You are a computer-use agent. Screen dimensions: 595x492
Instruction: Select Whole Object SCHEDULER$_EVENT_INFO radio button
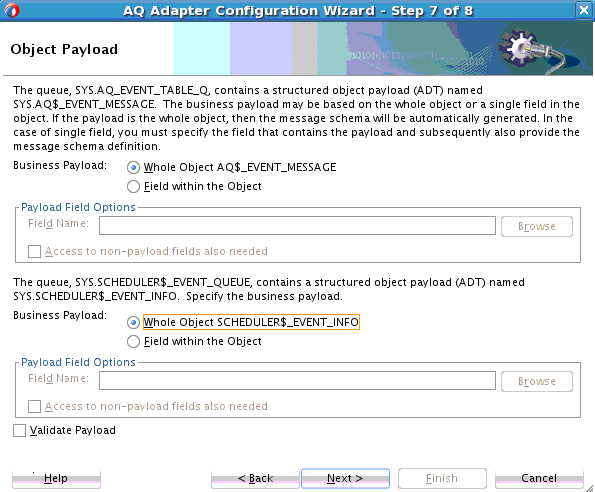[x=133, y=322]
